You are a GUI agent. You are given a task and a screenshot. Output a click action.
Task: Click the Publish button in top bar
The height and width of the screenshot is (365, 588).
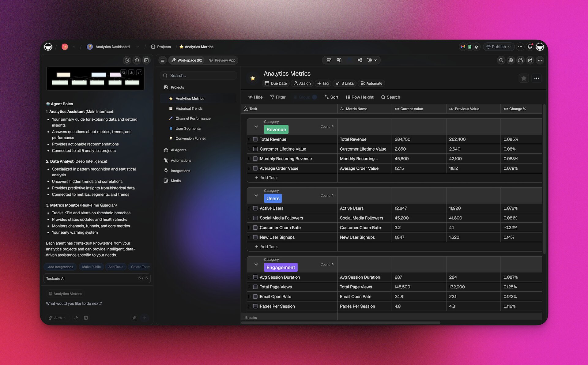[498, 47]
